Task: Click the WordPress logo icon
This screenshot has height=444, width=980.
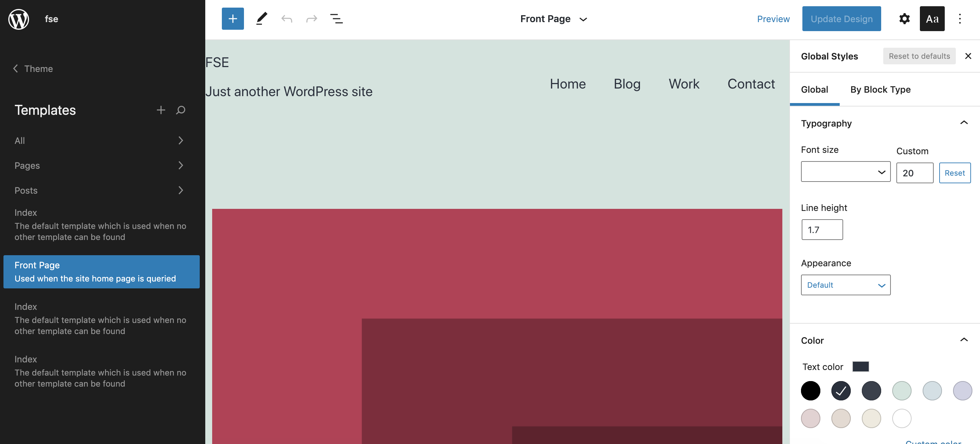Action: (x=19, y=19)
